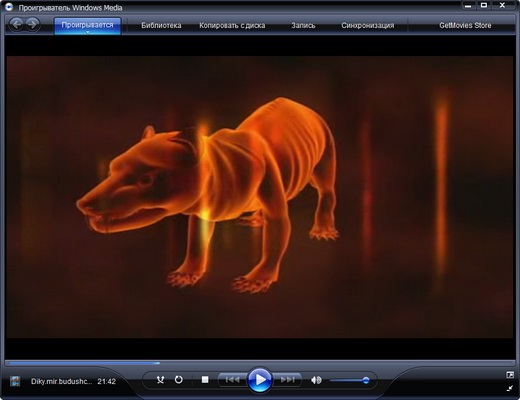Enter full screen view icon

tap(510, 388)
